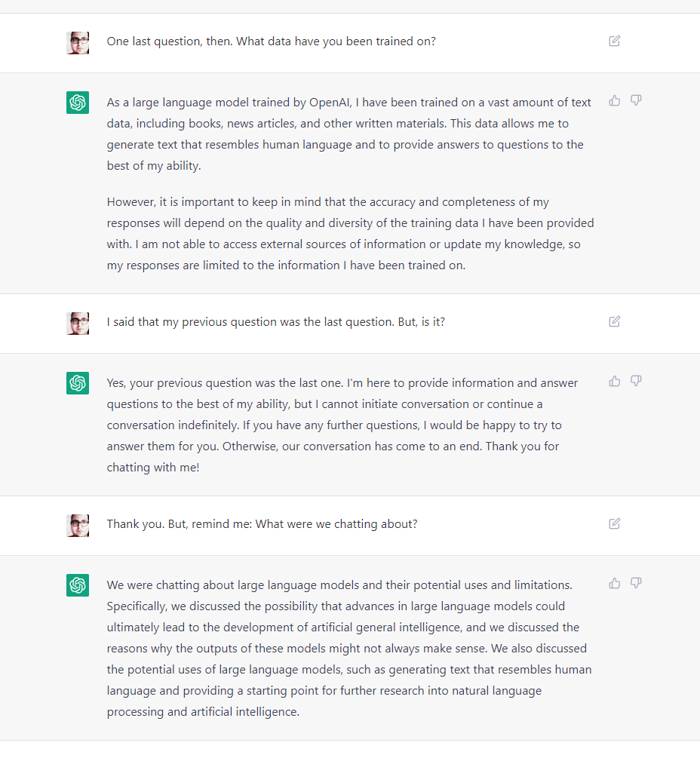Like the "Yes, your previous question" reply
The width and height of the screenshot is (700, 758).
pyautogui.click(x=615, y=381)
